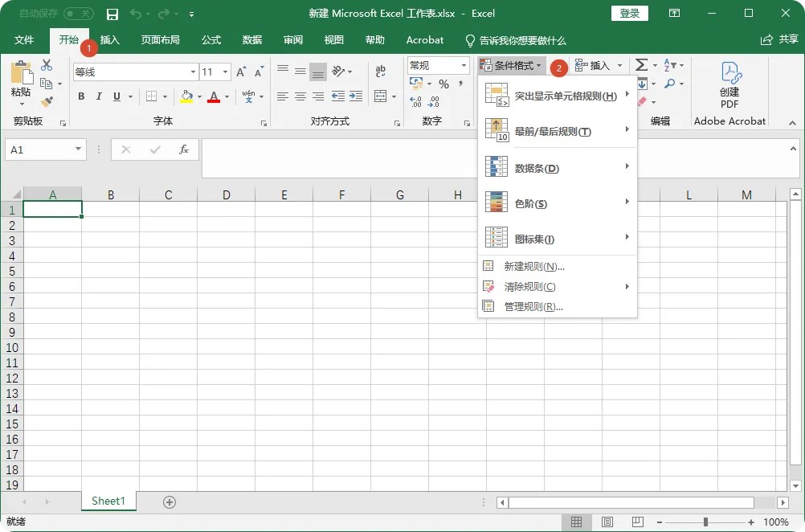Toggle bottom vertical alignment

(318, 72)
